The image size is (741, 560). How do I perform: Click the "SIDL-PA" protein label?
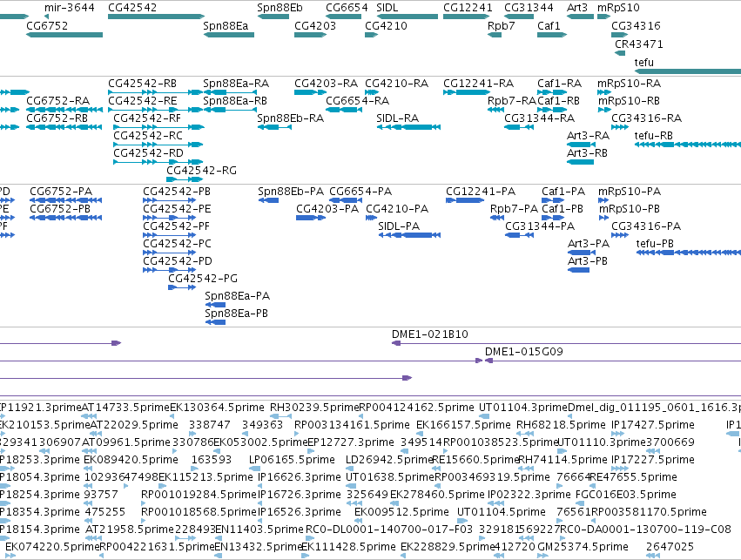pos(399,226)
